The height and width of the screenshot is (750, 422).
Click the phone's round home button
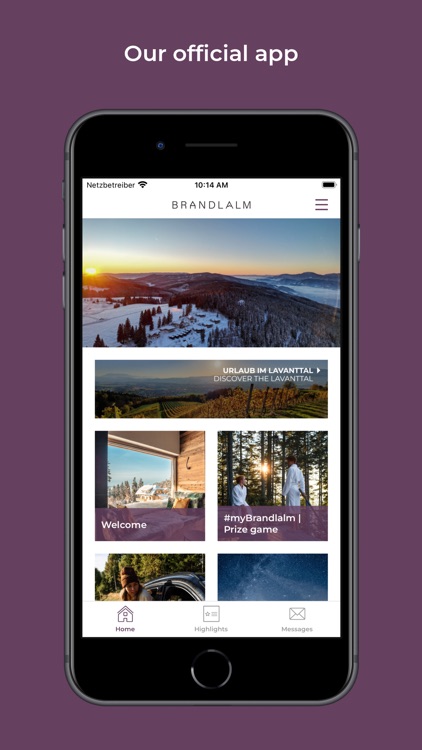coord(211,669)
